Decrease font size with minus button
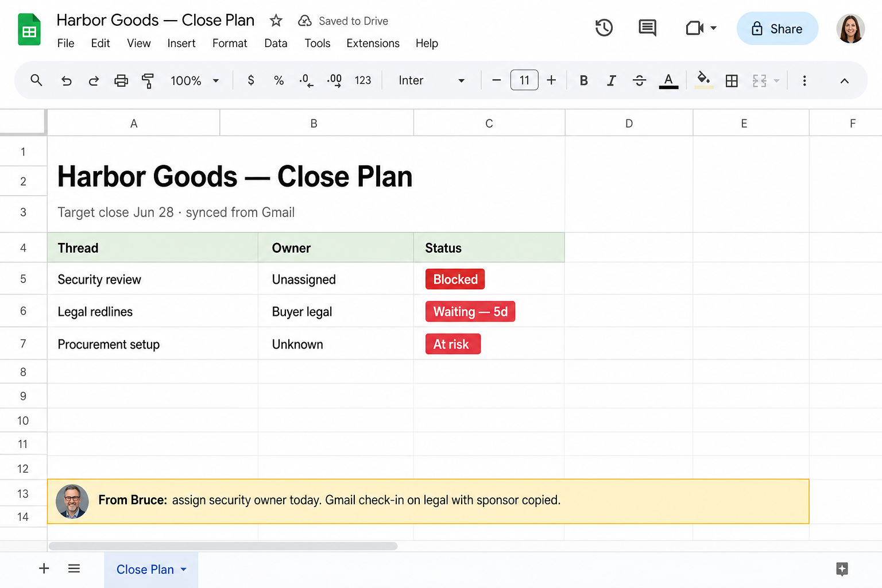Viewport: 882px width, 588px height. coord(497,80)
